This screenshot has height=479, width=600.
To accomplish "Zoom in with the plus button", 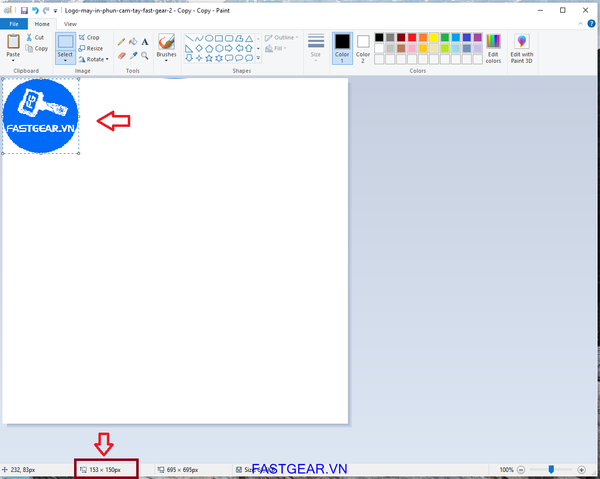I will (x=581, y=469).
